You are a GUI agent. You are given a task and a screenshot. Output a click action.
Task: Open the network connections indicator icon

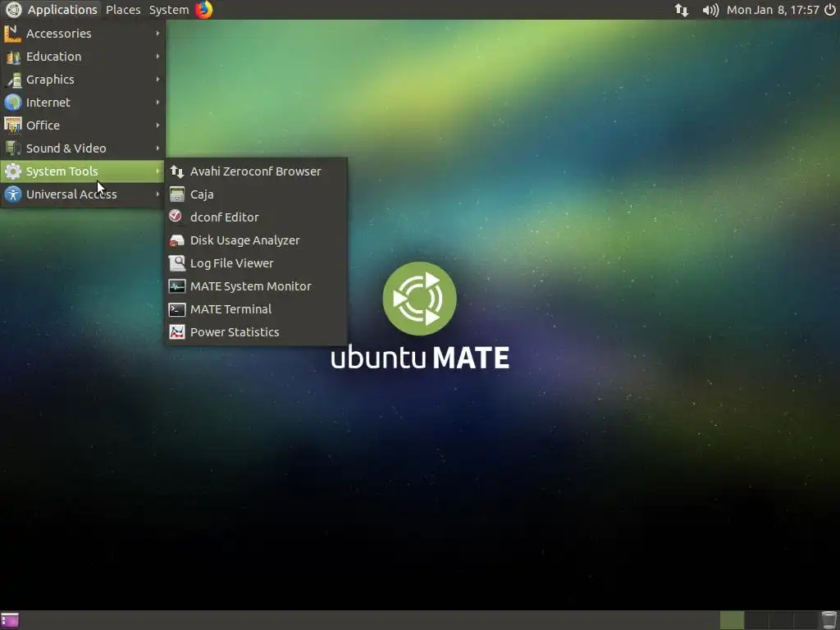tap(682, 10)
